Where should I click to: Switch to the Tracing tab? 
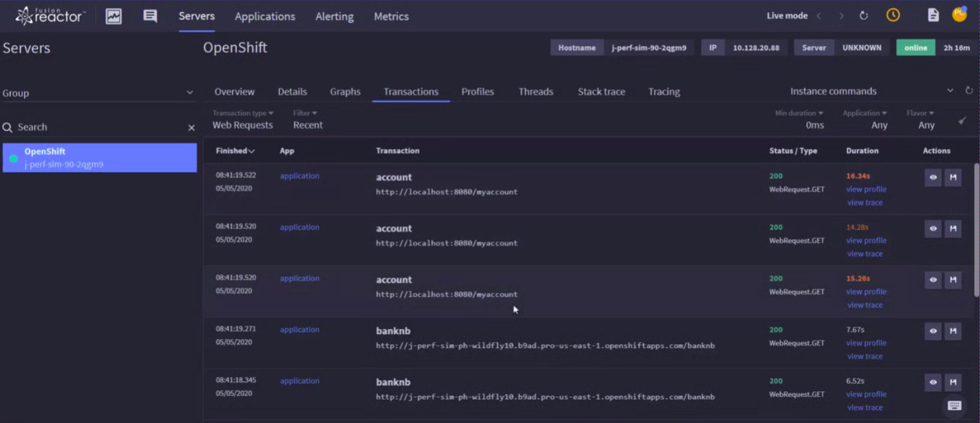(x=664, y=92)
